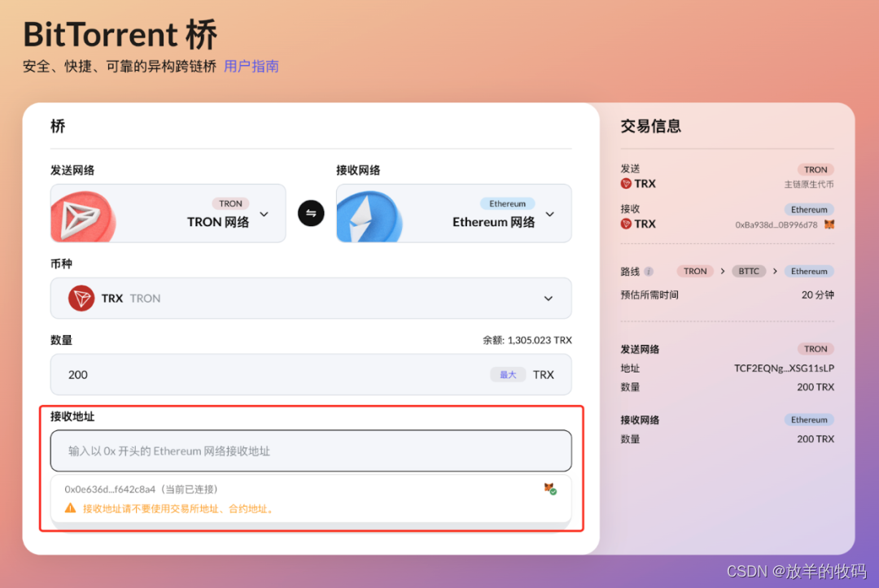Image resolution: width=879 pixels, height=588 pixels.
Task: Click the swap networks arrow button
Action: click(311, 213)
